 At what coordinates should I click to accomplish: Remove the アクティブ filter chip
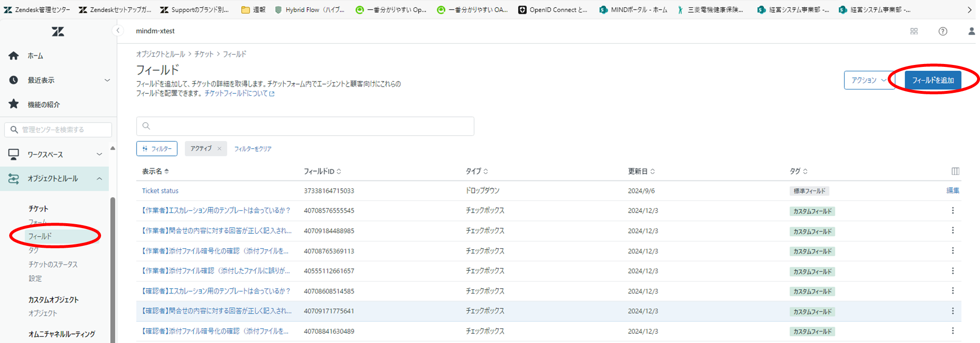point(219,149)
